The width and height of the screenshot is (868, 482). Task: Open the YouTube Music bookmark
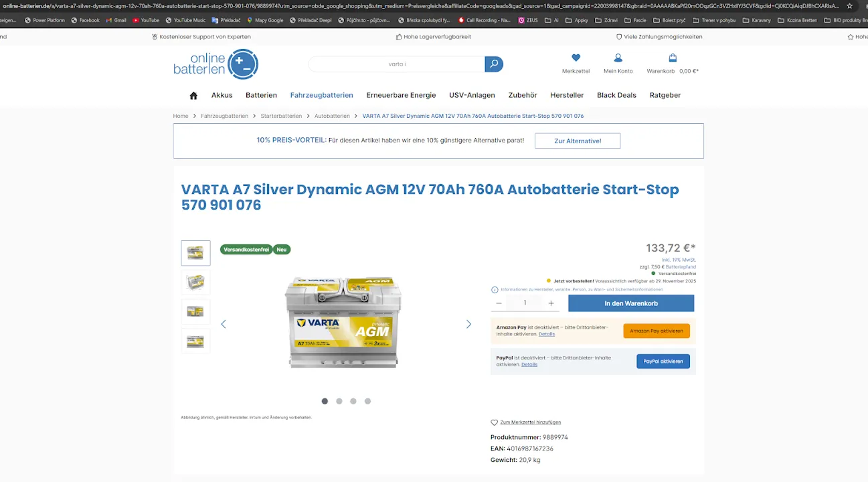click(x=185, y=20)
